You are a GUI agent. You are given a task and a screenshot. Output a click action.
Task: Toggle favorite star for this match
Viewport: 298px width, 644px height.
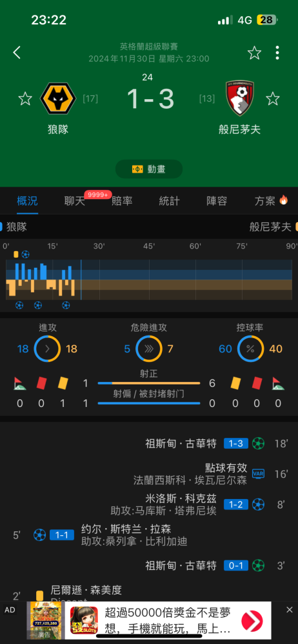(254, 53)
